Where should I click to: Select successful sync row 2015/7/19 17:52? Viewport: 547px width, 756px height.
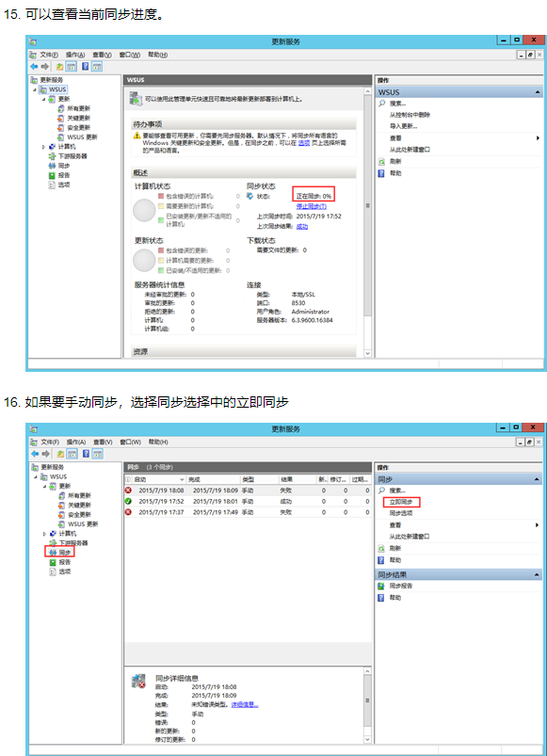click(248, 502)
